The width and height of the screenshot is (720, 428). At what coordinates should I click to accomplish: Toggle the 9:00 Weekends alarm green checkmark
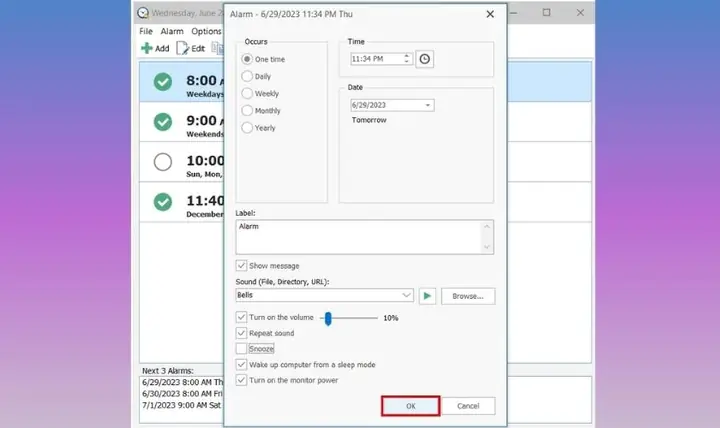point(163,122)
